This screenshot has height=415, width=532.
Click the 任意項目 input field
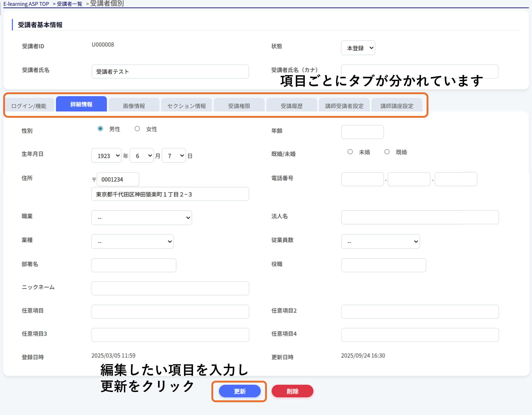point(170,312)
